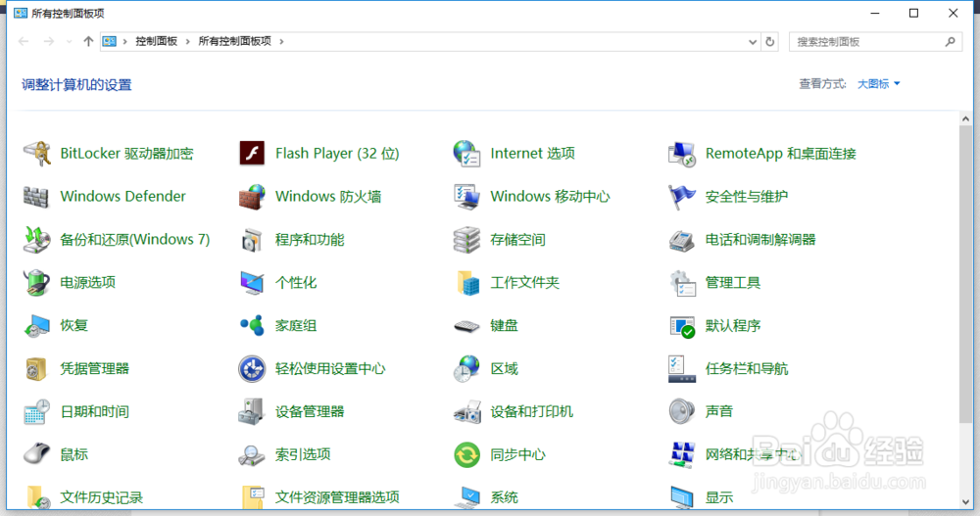Open the BitLocker 驱动器加密 icon
Screen dimensions: 980x516
coord(37,153)
